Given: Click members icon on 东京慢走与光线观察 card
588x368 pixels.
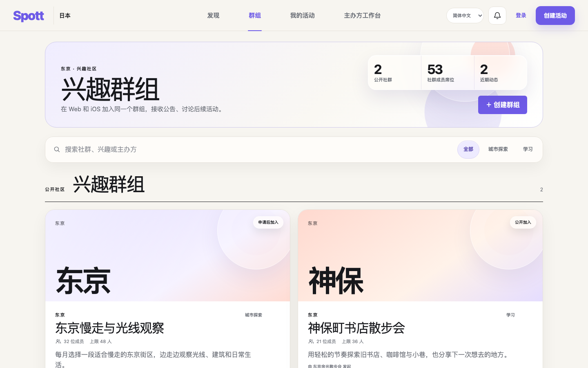Looking at the screenshot, I should pos(58,341).
